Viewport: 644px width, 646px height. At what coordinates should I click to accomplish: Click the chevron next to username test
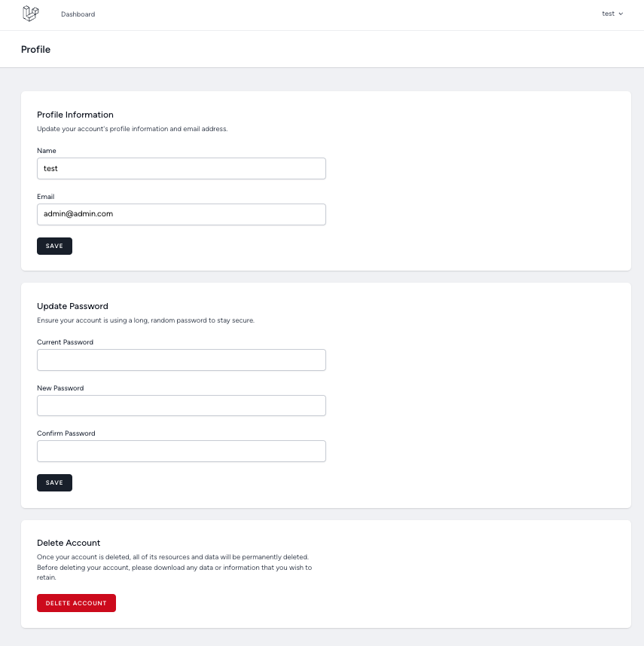point(622,14)
